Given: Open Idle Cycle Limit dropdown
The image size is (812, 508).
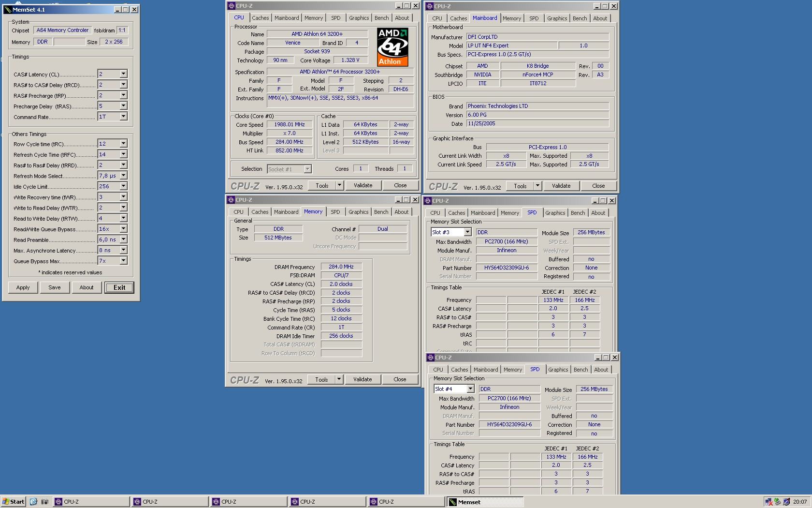Looking at the screenshot, I should [x=123, y=186].
